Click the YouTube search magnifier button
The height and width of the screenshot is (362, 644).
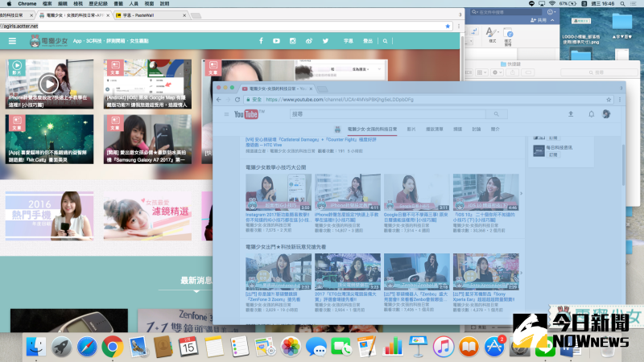pyautogui.click(x=497, y=114)
